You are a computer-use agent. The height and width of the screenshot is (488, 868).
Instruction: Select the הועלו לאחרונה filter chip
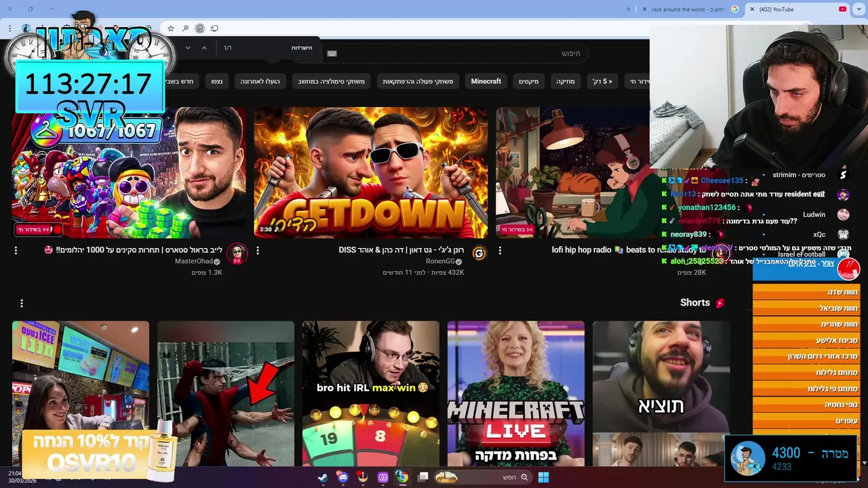click(x=260, y=81)
